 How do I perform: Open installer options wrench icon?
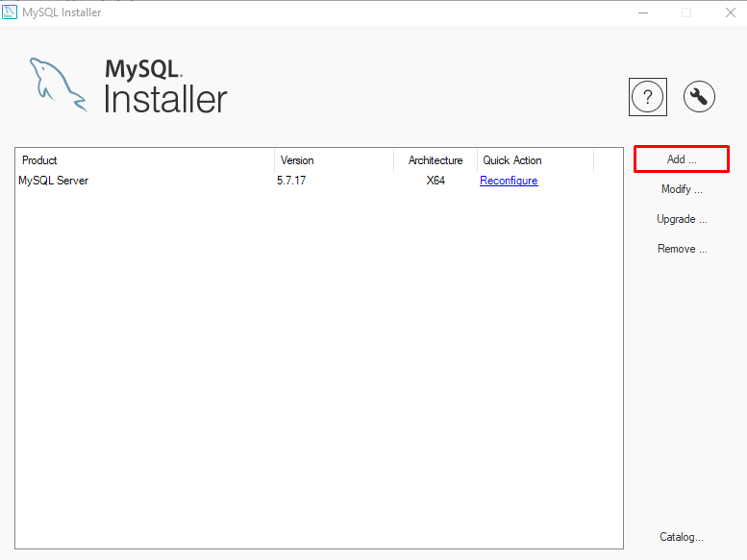(x=699, y=97)
